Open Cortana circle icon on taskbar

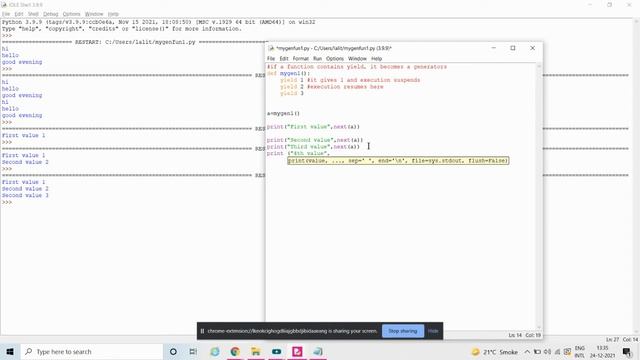point(173,351)
